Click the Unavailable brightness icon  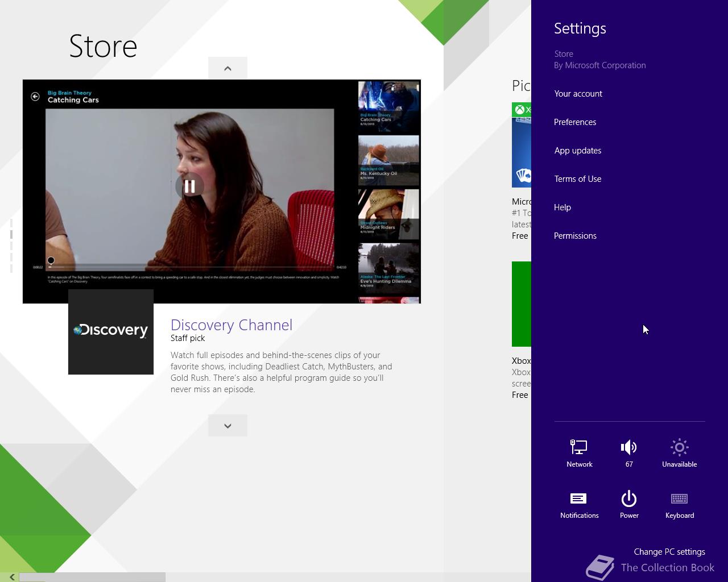tap(679, 453)
